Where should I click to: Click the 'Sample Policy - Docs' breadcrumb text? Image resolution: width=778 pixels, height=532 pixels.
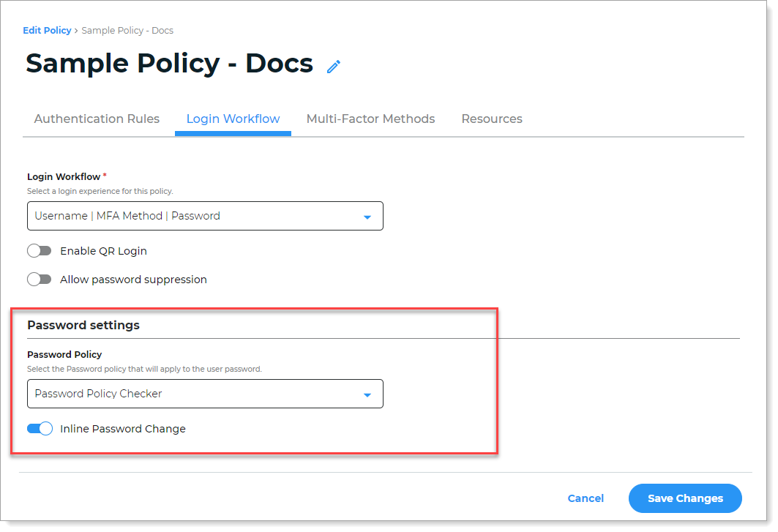coord(127,31)
